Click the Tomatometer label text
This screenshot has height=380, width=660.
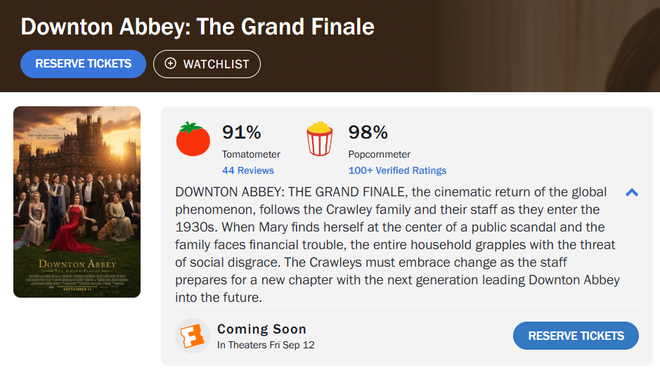point(251,154)
